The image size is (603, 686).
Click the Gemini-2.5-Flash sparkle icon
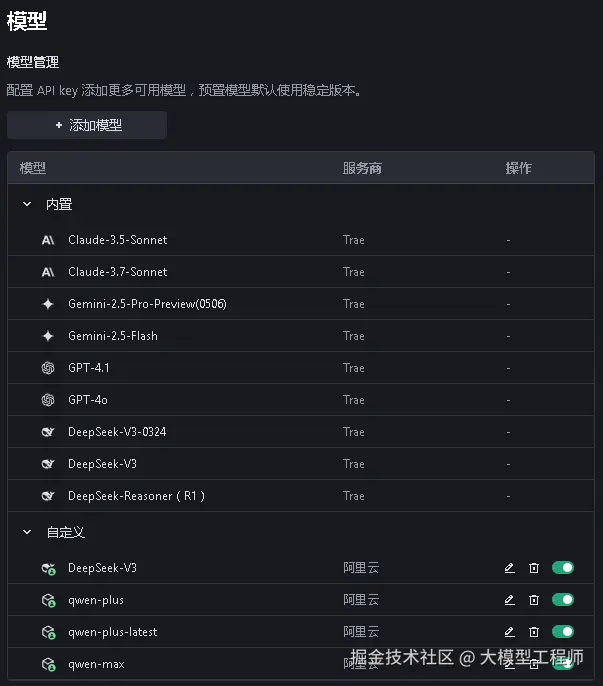click(48, 336)
